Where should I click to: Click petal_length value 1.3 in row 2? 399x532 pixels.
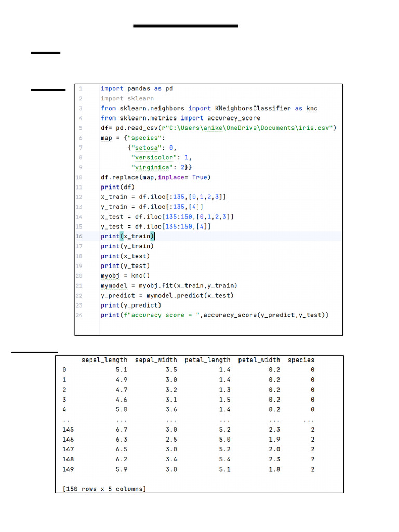[x=224, y=390]
